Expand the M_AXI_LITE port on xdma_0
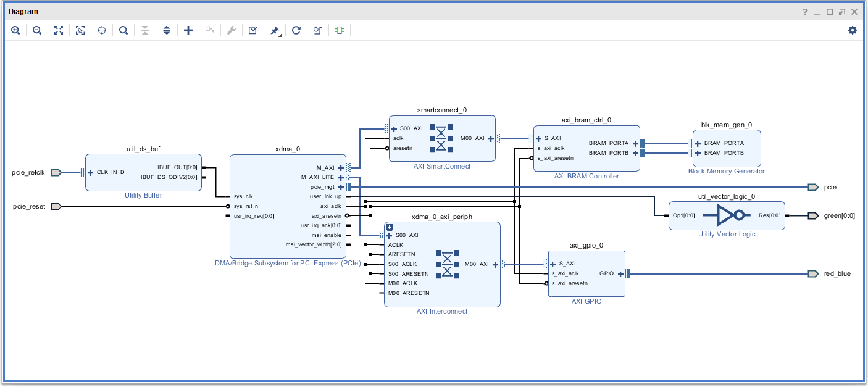 341,178
